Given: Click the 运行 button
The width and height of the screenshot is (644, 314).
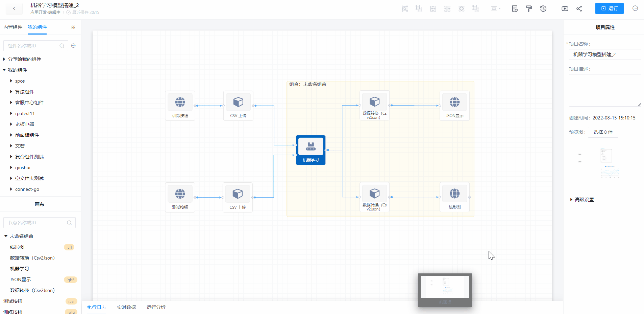Looking at the screenshot, I should pyautogui.click(x=609, y=8).
